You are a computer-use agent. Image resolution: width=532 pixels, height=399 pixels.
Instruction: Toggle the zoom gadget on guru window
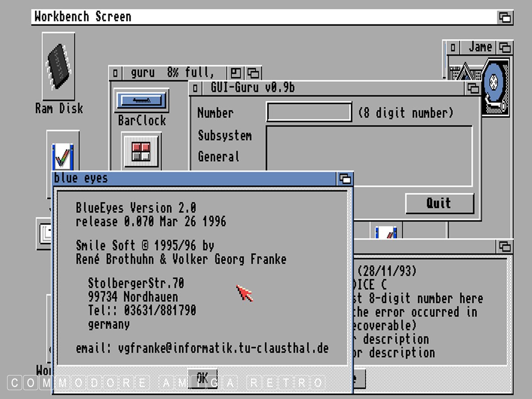(x=236, y=73)
